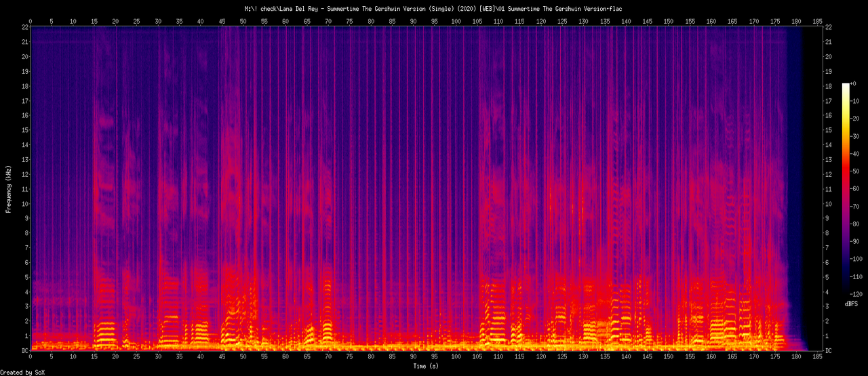This screenshot has width=868, height=376.
Task: Click the '19' tick on the right frequency axis
Action: pyautogui.click(x=829, y=71)
